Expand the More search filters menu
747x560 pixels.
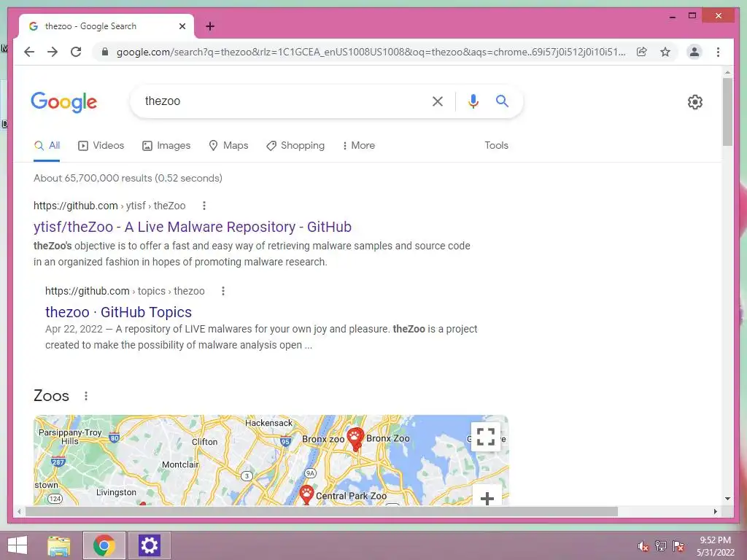tap(358, 146)
